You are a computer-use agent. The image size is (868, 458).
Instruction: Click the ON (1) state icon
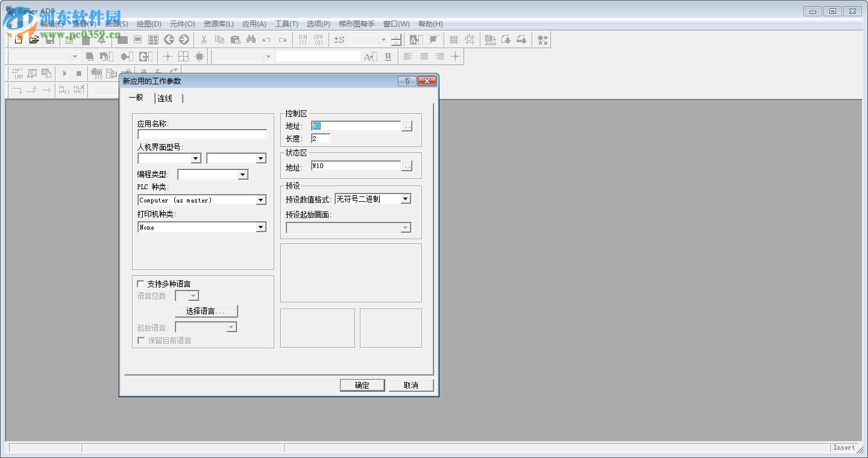pyautogui.click(x=303, y=40)
